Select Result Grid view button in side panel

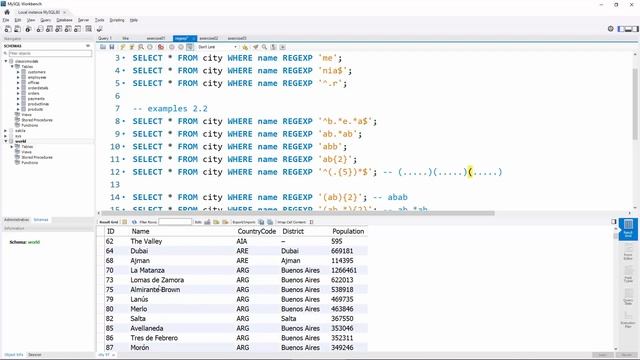click(628, 229)
